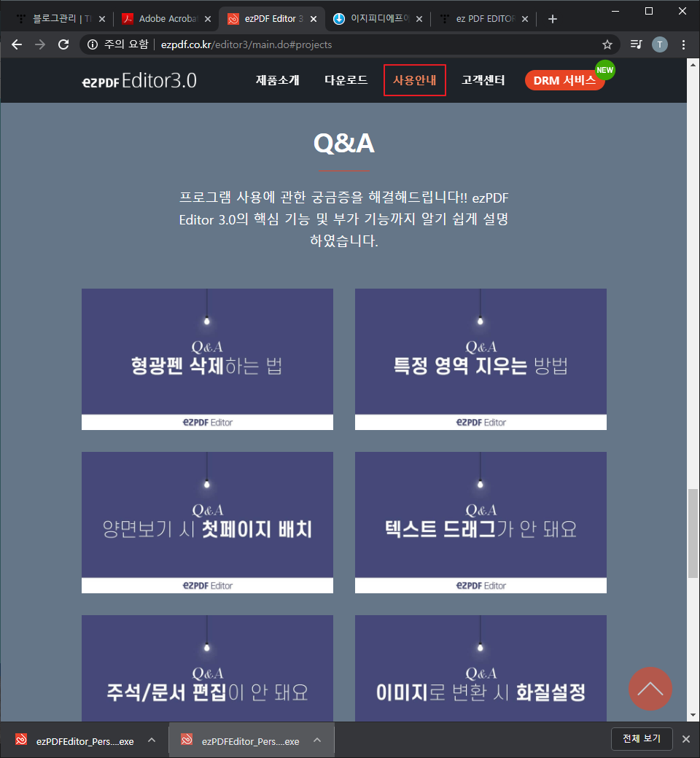Open the first ezPDFEditor_Pers exe download
The width and height of the screenshot is (700, 758).
point(74,741)
